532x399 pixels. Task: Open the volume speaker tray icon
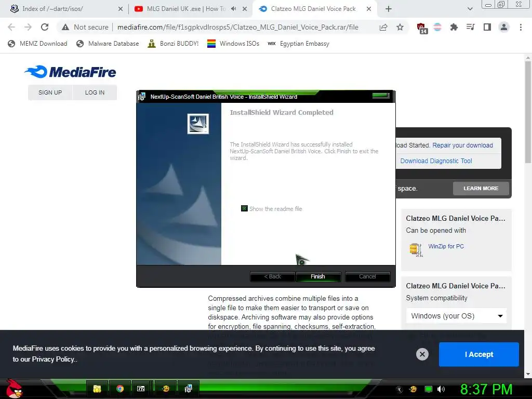click(441, 389)
